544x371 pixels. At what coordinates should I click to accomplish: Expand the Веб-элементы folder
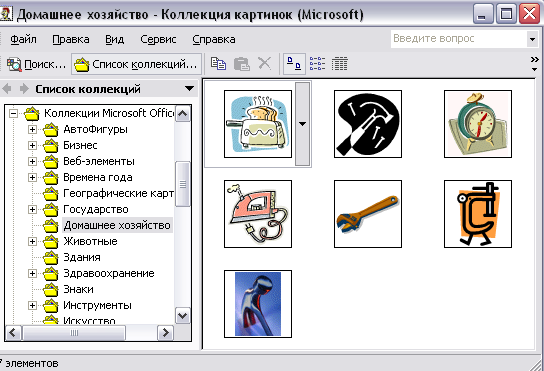[32, 161]
